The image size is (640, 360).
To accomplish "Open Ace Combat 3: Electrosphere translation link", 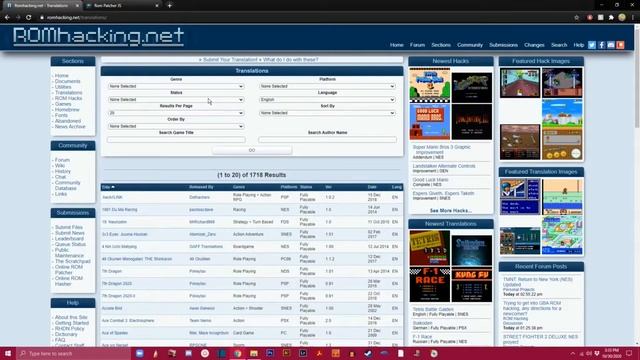I will click(128, 320).
